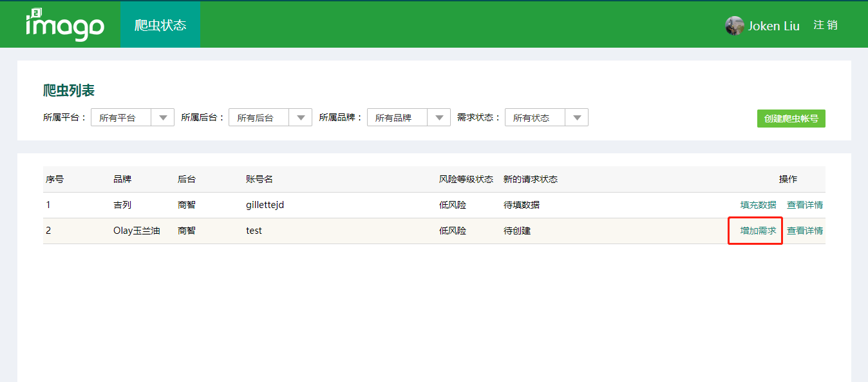Image resolution: width=868 pixels, height=382 pixels.
Task: Click the row number 1 cell
Action: 48,205
